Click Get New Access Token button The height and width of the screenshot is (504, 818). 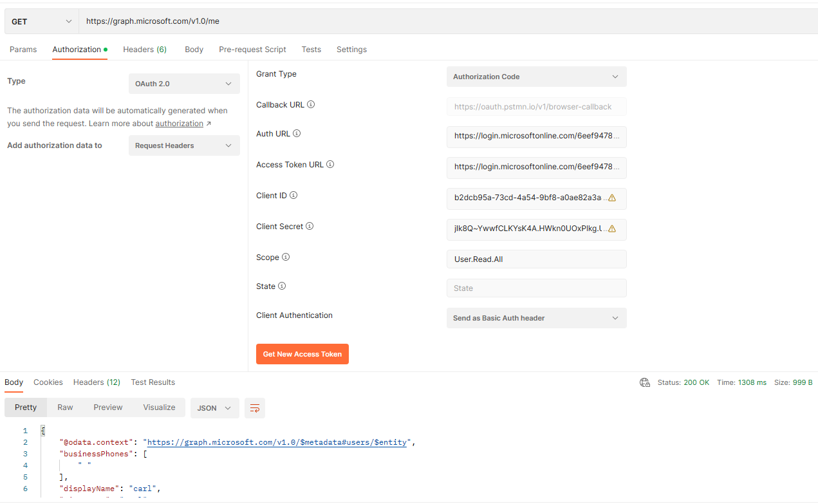click(302, 354)
